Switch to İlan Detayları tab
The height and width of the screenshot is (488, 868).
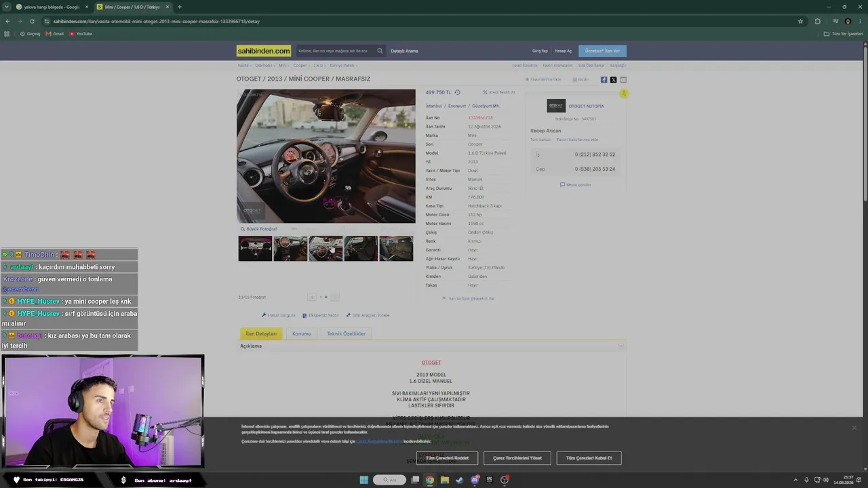pos(261,333)
